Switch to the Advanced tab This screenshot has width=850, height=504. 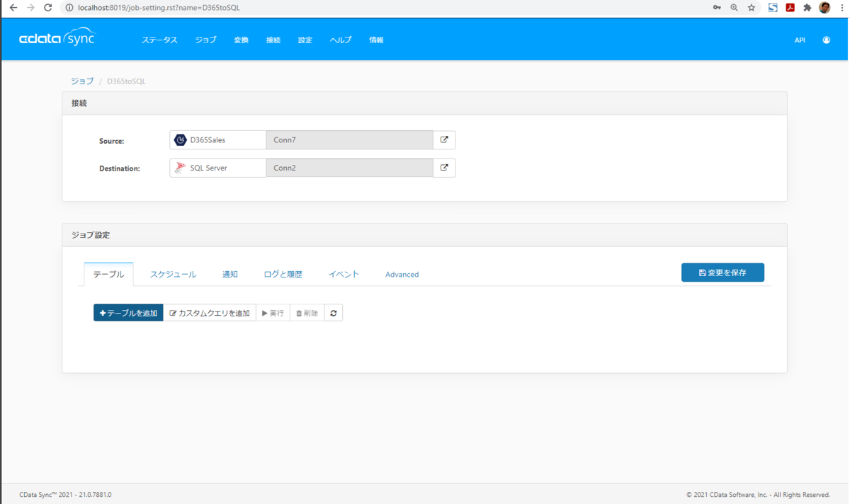point(402,275)
